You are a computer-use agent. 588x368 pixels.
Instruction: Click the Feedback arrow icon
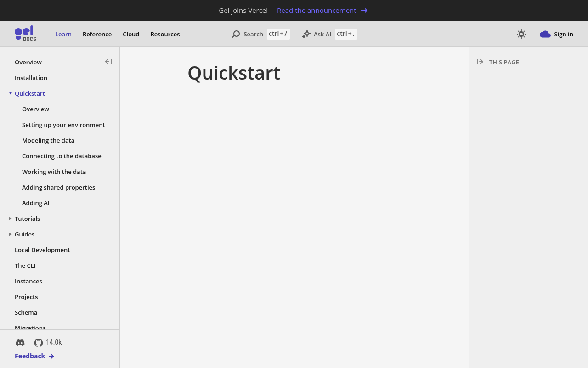[x=51, y=356]
